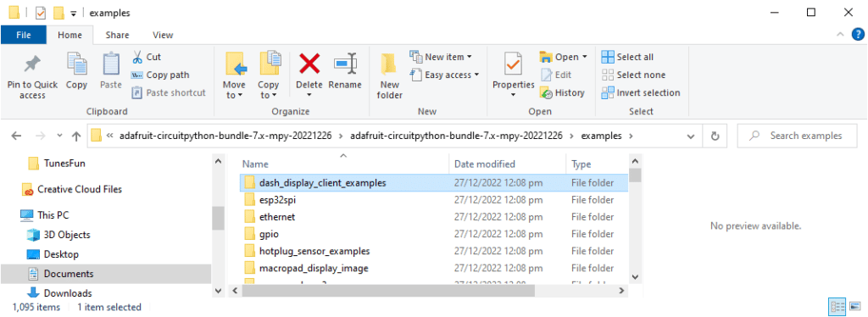
Task: Open the File menu tab
Action: click(23, 35)
